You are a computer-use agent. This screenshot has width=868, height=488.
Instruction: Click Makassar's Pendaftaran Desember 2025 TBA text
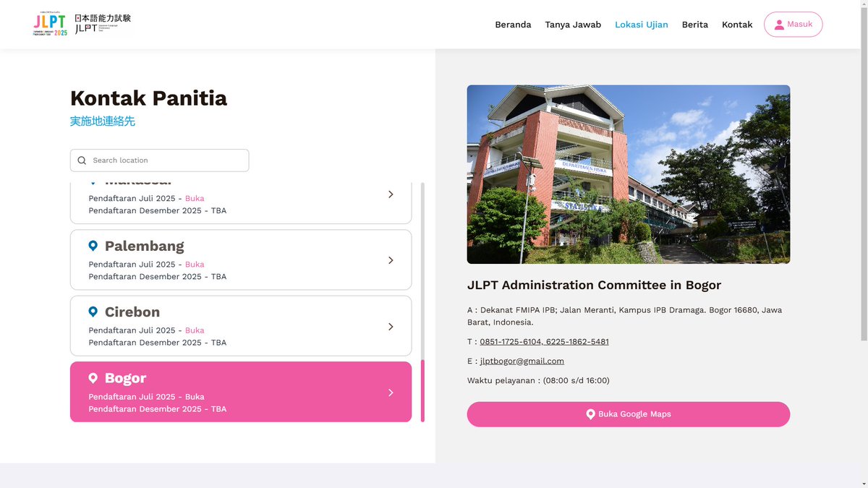[x=157, y=211]
